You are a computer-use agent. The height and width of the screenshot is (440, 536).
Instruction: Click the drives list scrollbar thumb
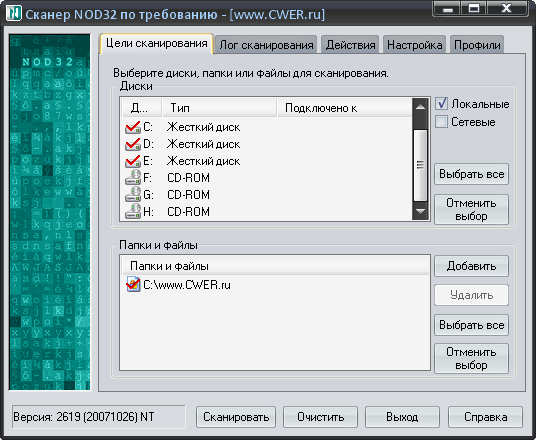420,165
